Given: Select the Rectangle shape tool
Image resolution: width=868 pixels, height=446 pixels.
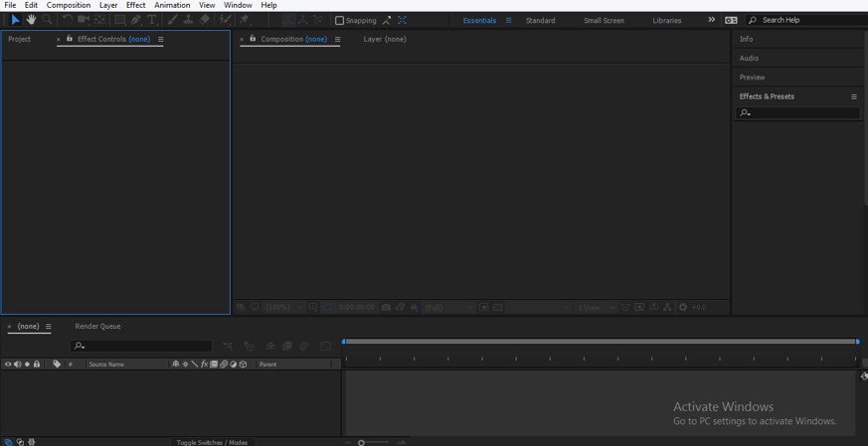Looking at the screenshot, I should (x=119, y=20).
